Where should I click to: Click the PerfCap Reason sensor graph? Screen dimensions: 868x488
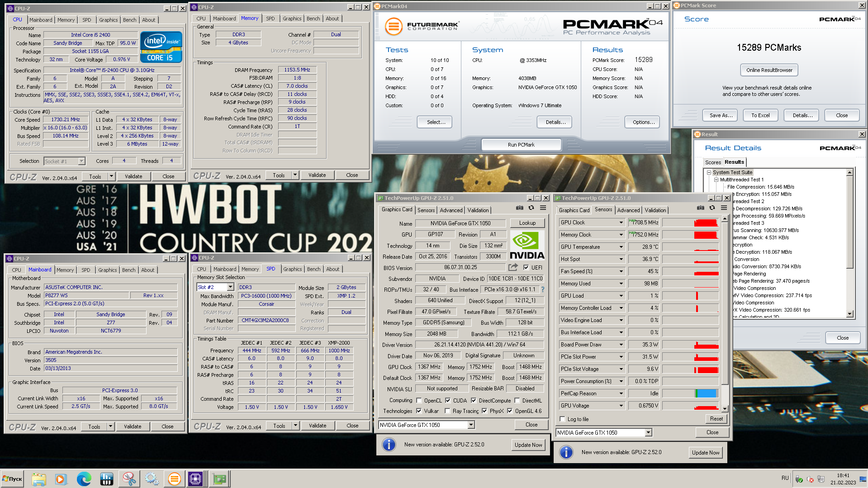[690, 393]
